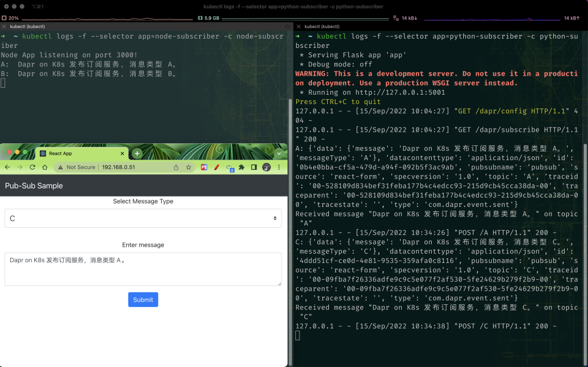Open the red FE extension icon
The image size is (588, 367).
tap(204, 167)
